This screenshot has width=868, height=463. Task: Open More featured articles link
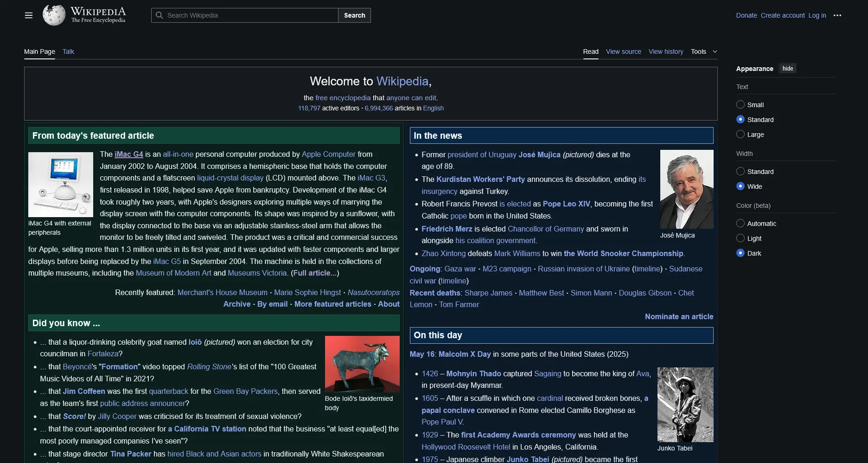332,304
